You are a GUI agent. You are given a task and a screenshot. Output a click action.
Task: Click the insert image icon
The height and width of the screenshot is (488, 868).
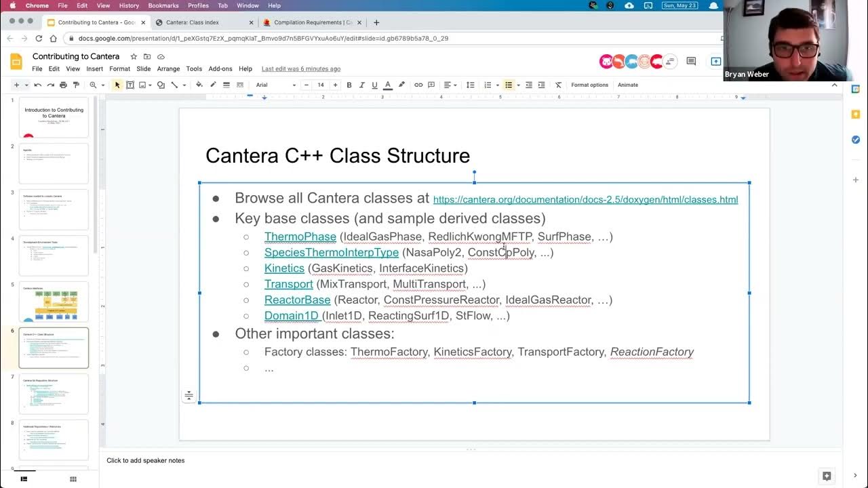(x=142, y=85)
